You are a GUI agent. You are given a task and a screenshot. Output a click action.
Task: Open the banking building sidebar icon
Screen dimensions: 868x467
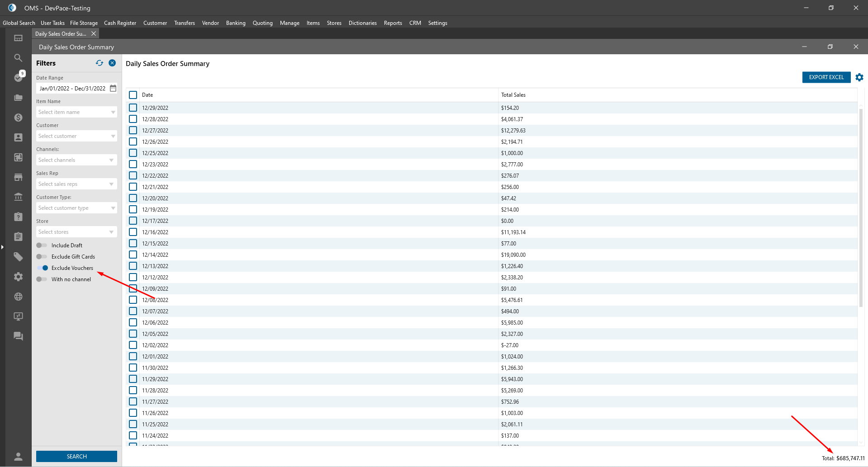pyautogui.click(x=18, y=197)
